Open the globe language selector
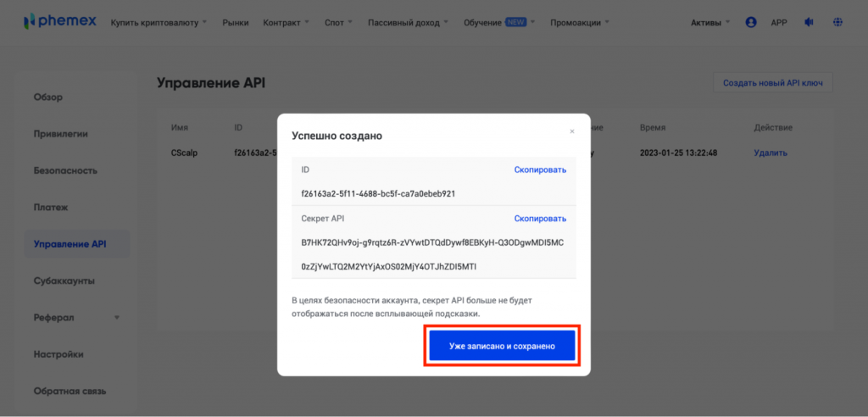This screenshot has width=868, height=417. click(838, 22)
